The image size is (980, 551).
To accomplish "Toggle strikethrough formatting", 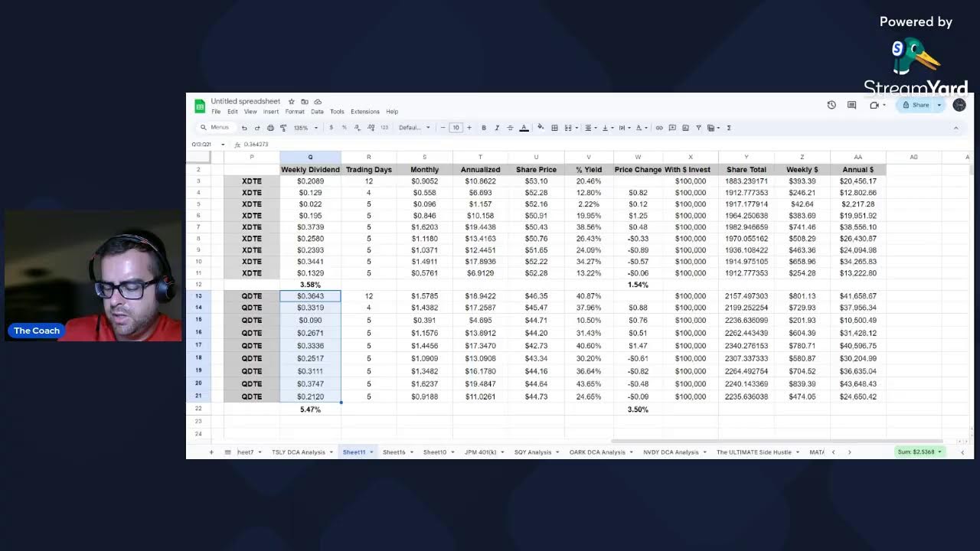I will (x=510, y=128).
